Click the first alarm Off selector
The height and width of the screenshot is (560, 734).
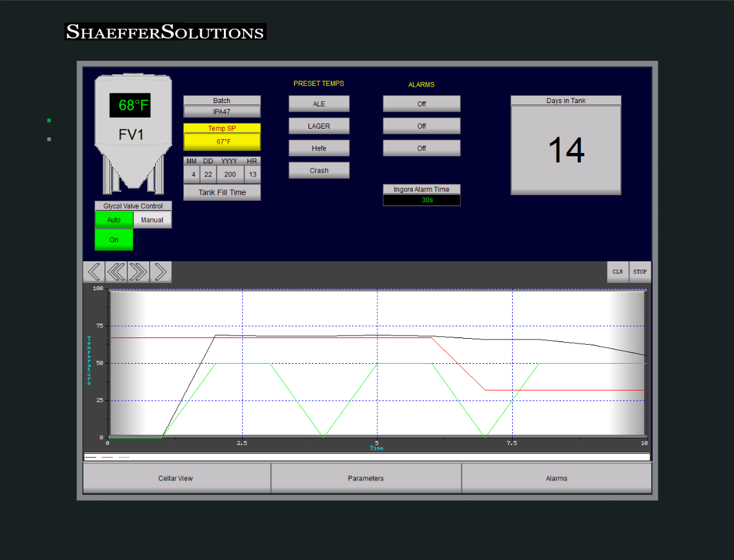coord(421,103)
